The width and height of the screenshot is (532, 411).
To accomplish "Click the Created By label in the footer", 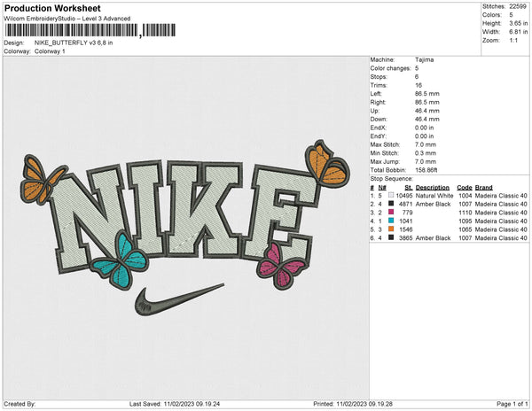I will 20,404.
